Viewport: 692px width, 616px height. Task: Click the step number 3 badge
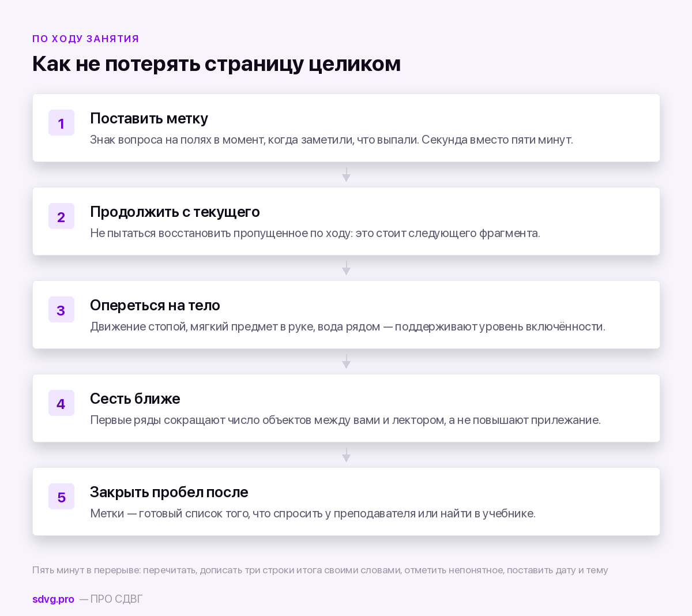point(61,310)
